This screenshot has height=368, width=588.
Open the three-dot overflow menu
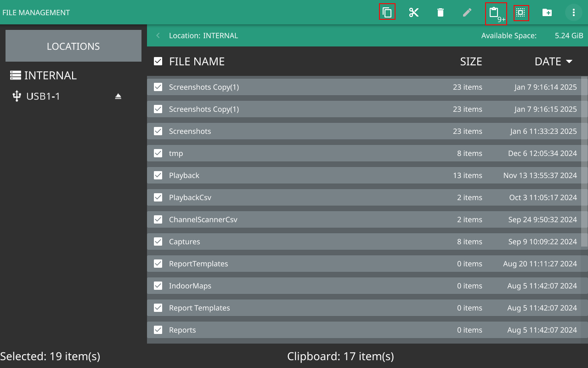574,12
